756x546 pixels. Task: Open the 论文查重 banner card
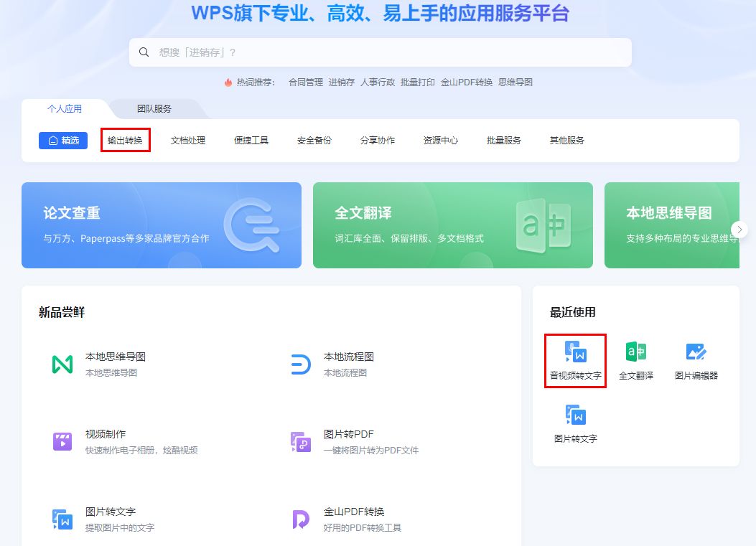(x=162, y=225)
